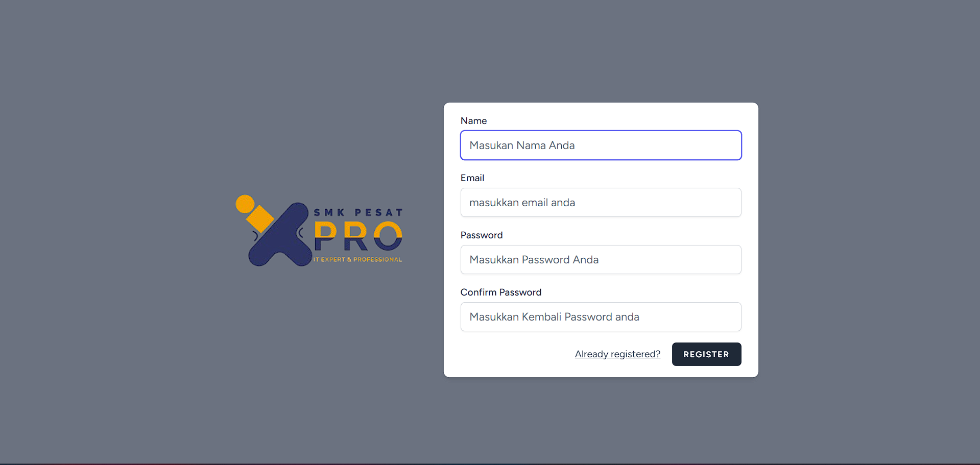Focus the Masukkan Password Anda field
Image resolution: width=980 pixels, height=465 pixels.
pyautogui.click(x=601, y=260)
